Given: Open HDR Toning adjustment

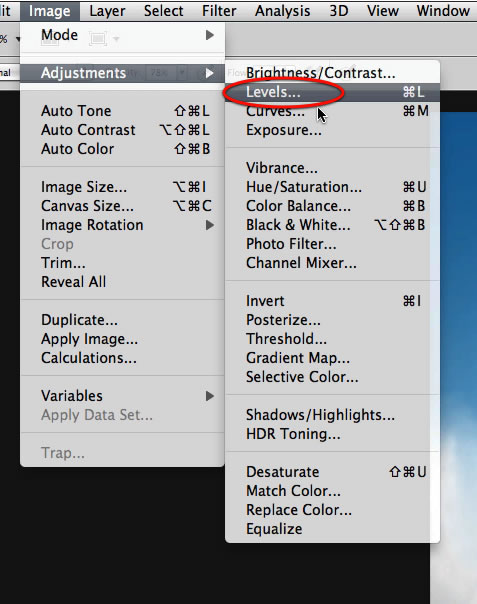Looking at the screenshot, I should coord(333,434).
